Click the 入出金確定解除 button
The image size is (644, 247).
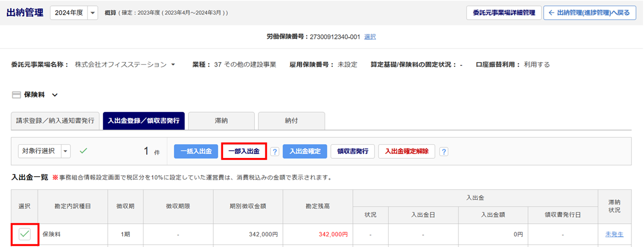(406, 151)
